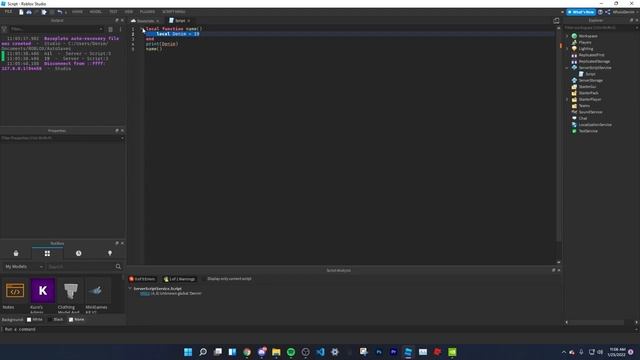This screenshot has height=360, width=640.
Task: Set Toolbox background to None
Action: (x=71, y=320)
